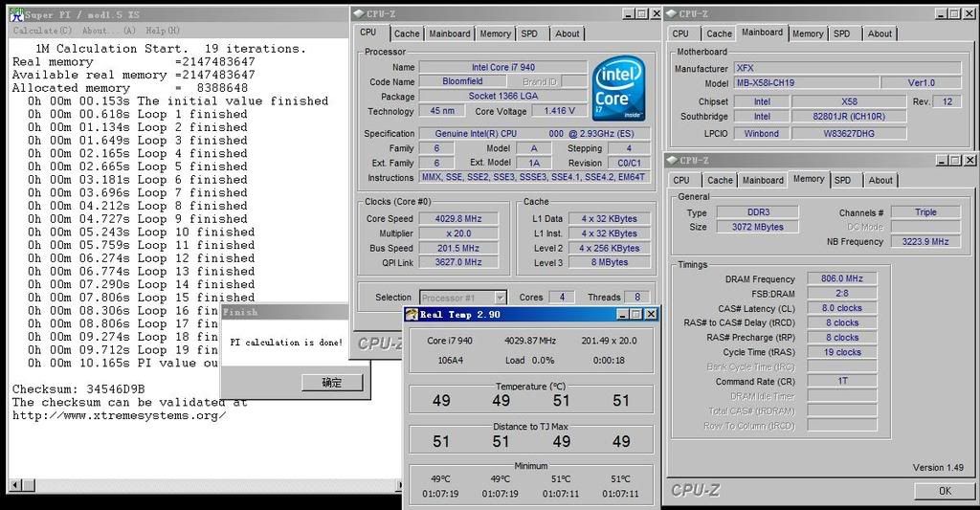Image resolution: width=980 pixels, height=510 pixels.
Task: Select Cache tab in Memory CPU-Z window
Action: (x=720, y=180)
